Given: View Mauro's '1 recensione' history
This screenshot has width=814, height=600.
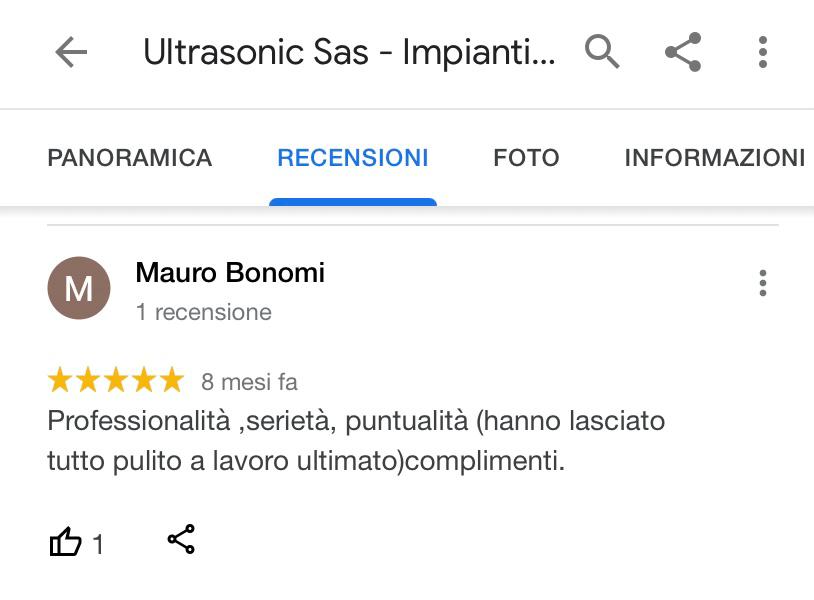Looking at the screenshot, I should [204, 312].
